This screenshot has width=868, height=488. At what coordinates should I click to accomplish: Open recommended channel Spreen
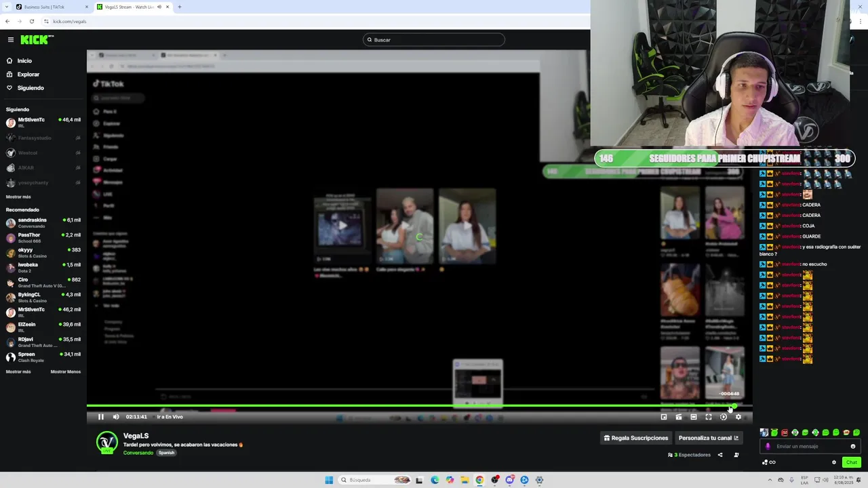coord(43,357)
